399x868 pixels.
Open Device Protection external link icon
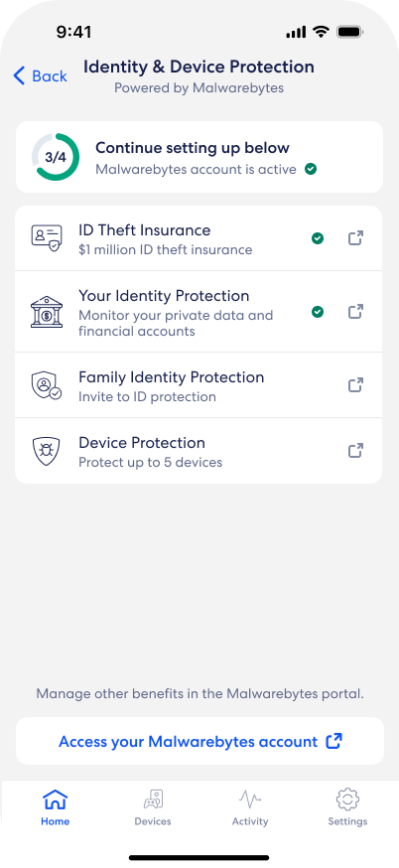click(x=355, y=450)
